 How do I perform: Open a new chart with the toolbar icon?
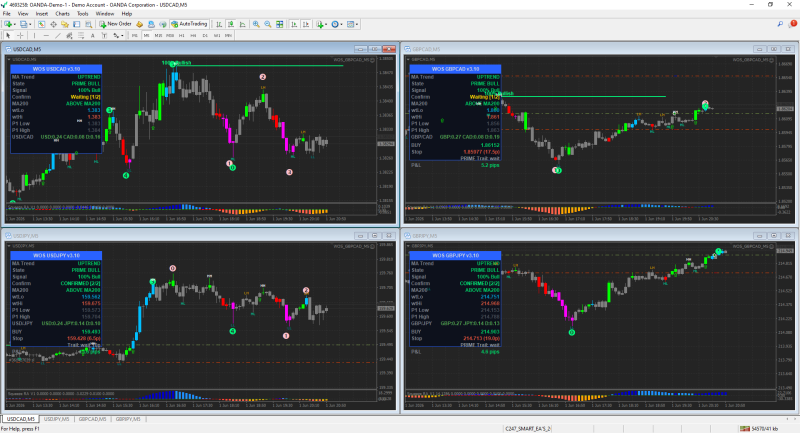[x=8, y=24]
